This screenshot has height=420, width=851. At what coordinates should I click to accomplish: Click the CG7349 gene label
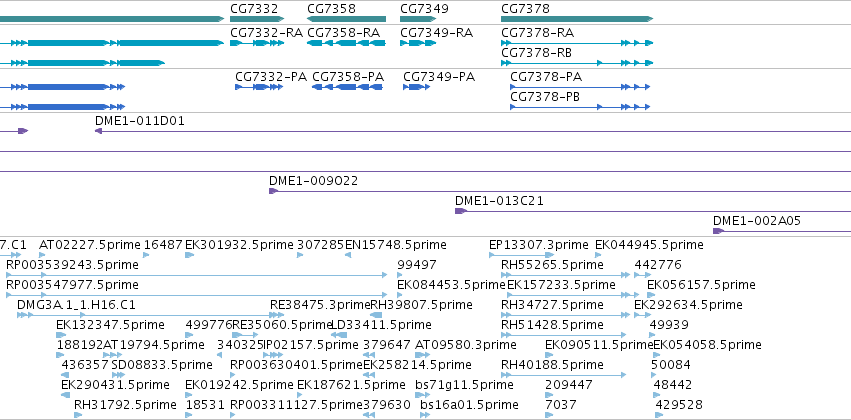pyautogui.click(x=424, y=9)
